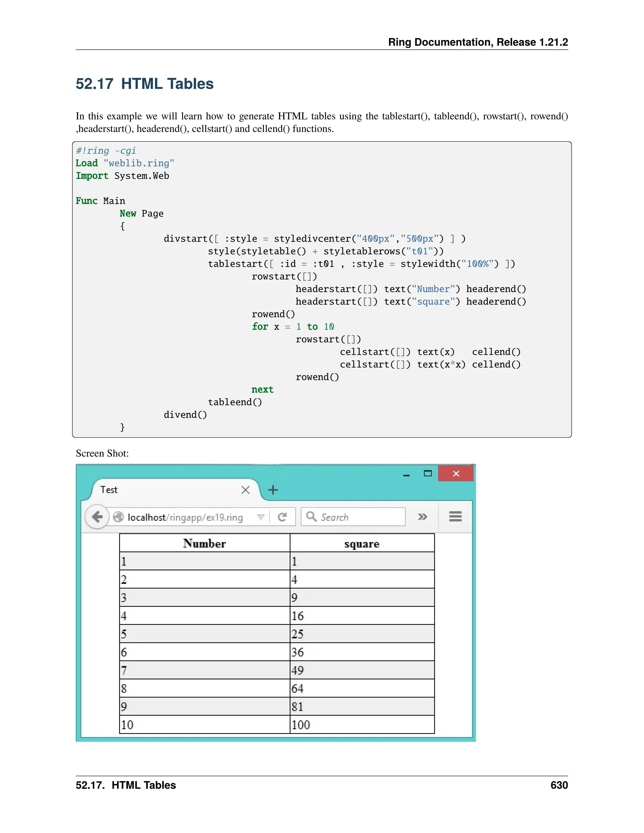Viewport: 644px width, 833px height.
Task: Click the browser back arrow button
Action: click(97, 517)
